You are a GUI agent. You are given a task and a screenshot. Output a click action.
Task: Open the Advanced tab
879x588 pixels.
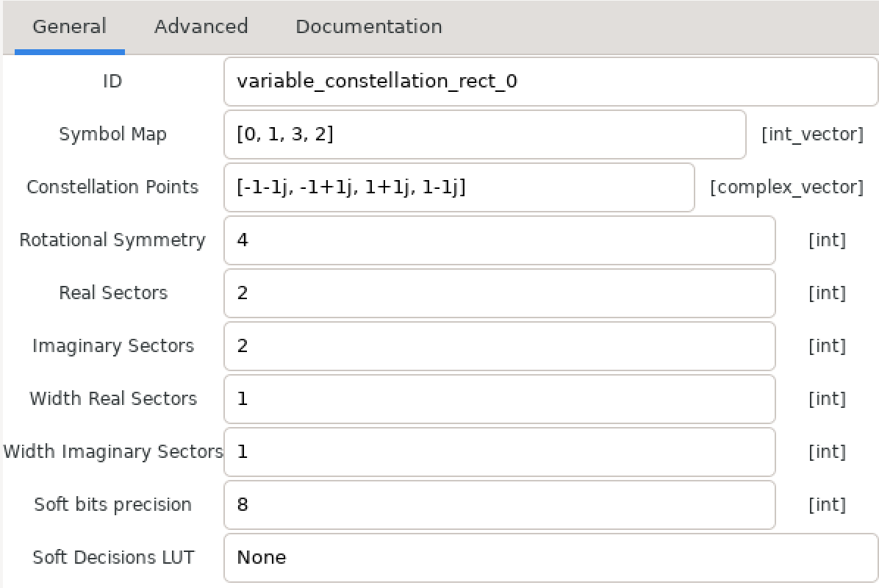pos(201,27)
